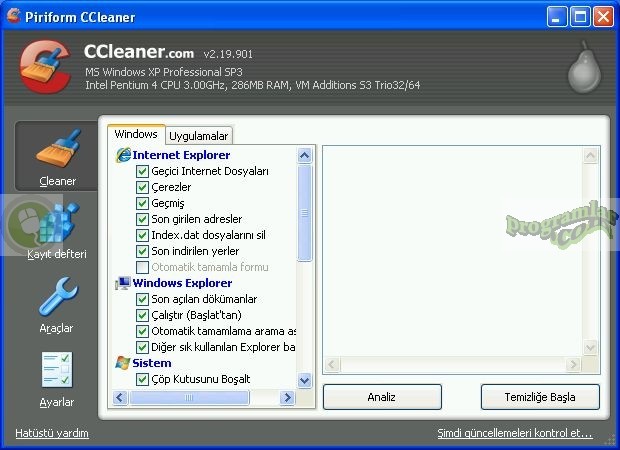Click the results pane right scroll arrow
This screenshot has width=620, height=450.
[573, 364]
